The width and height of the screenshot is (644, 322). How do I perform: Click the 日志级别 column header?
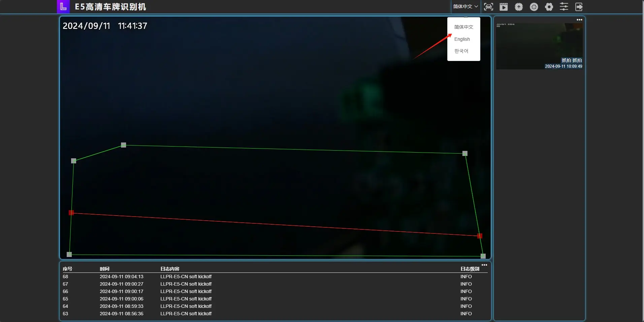pos(470,269)
